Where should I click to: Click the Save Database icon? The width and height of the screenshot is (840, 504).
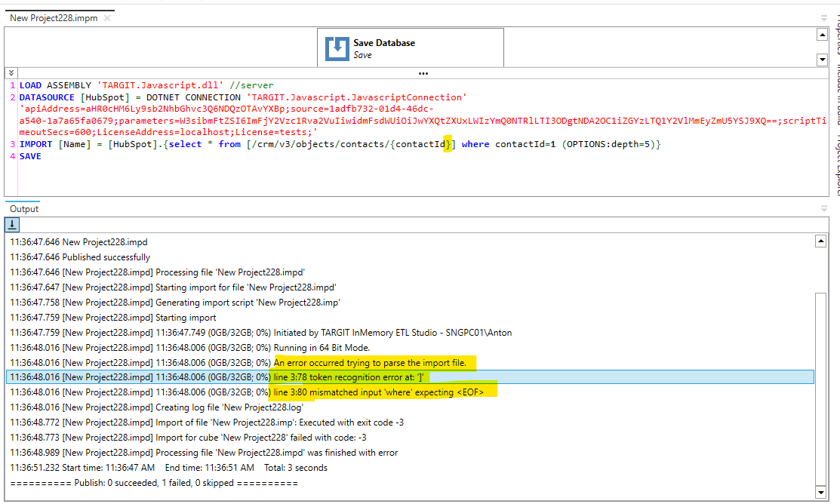(337, 49)
